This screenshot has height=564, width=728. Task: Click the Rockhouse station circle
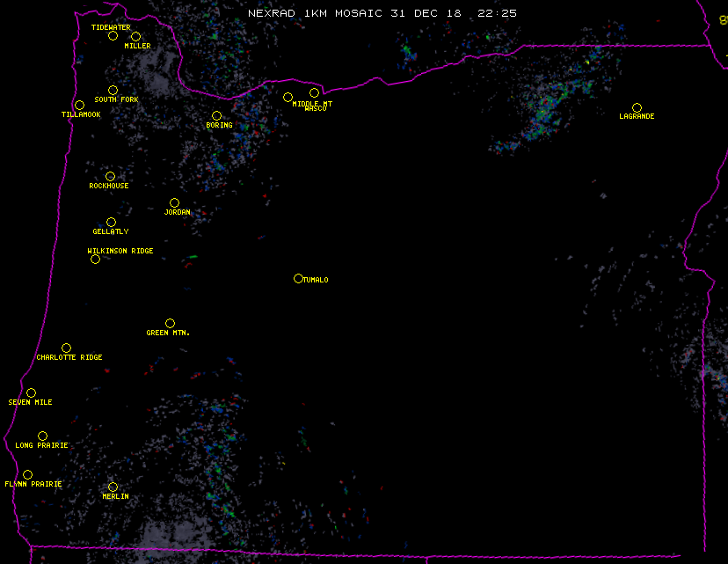pos(110,177)
